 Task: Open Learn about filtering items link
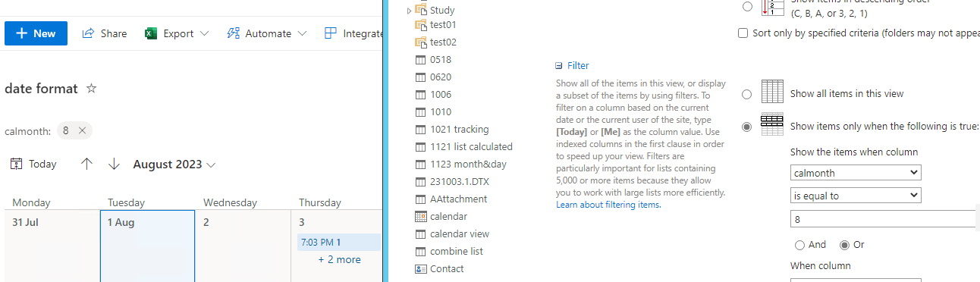608,205
